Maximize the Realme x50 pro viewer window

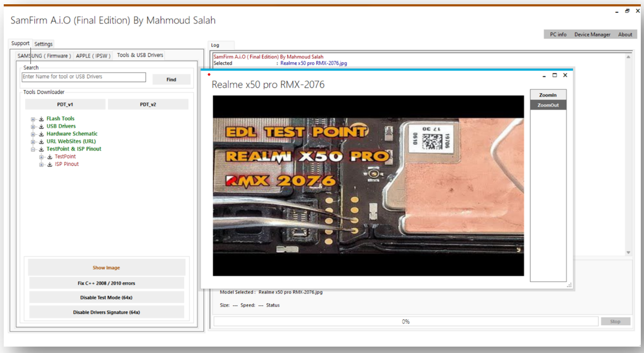(555, 75)
